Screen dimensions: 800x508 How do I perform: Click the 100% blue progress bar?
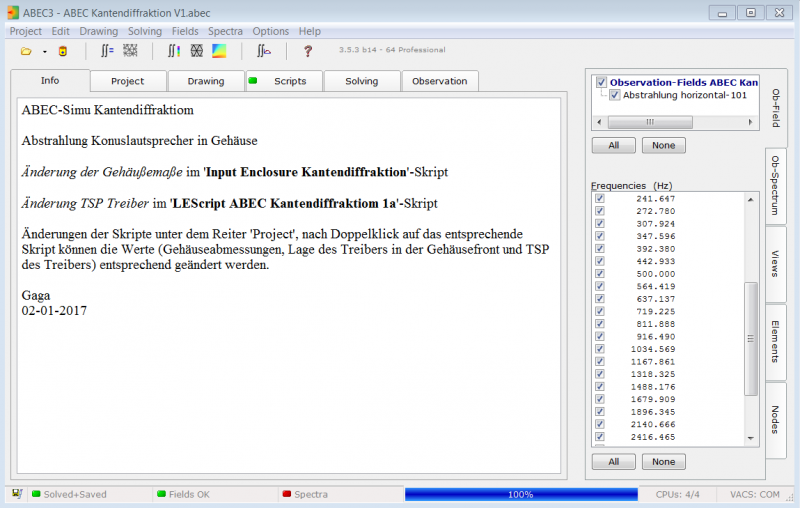tap(521, 494)
